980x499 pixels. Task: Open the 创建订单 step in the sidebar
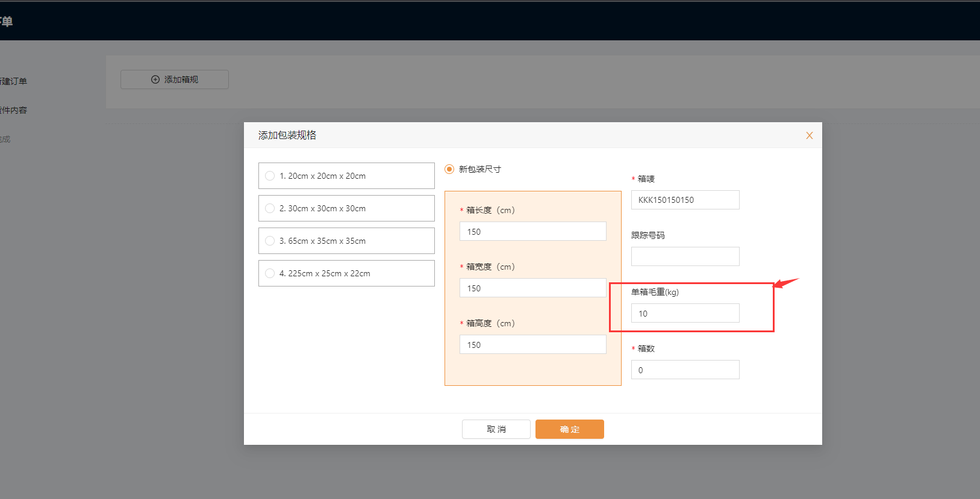tap(13, 81)
